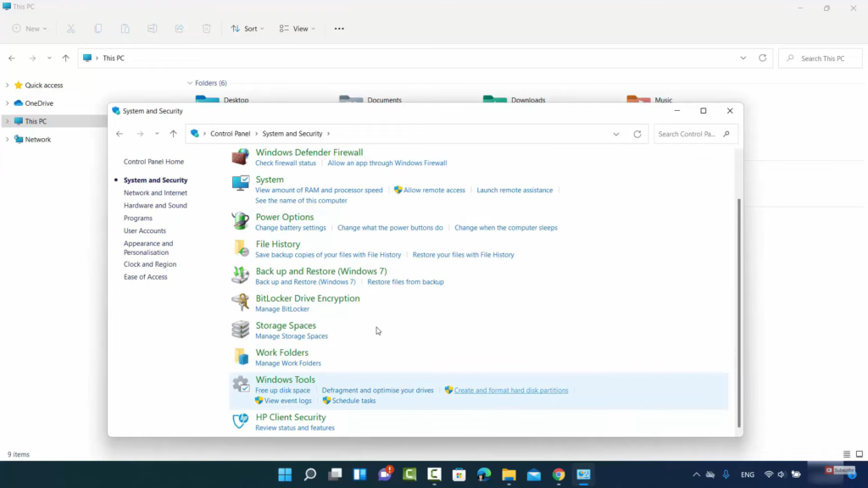Expand the Control Panel address bar dropdown

click(x=616, y=134)
